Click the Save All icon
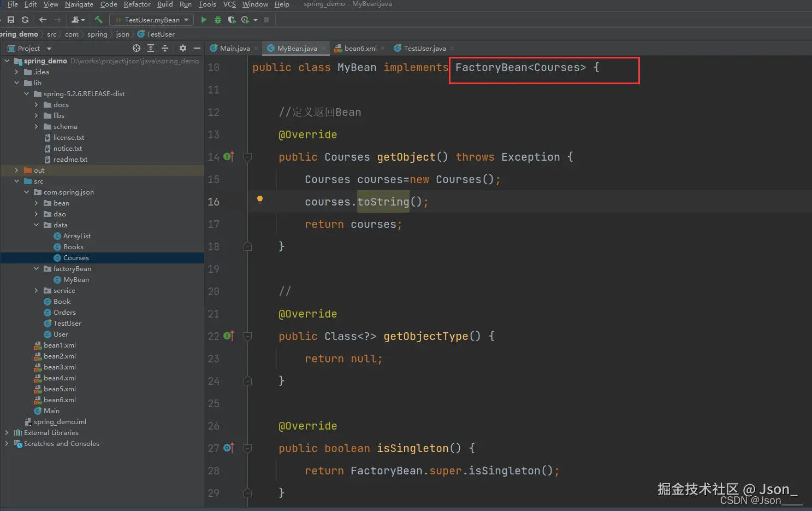Viewport: 812px width, 511px height. [x=11, y=20]
